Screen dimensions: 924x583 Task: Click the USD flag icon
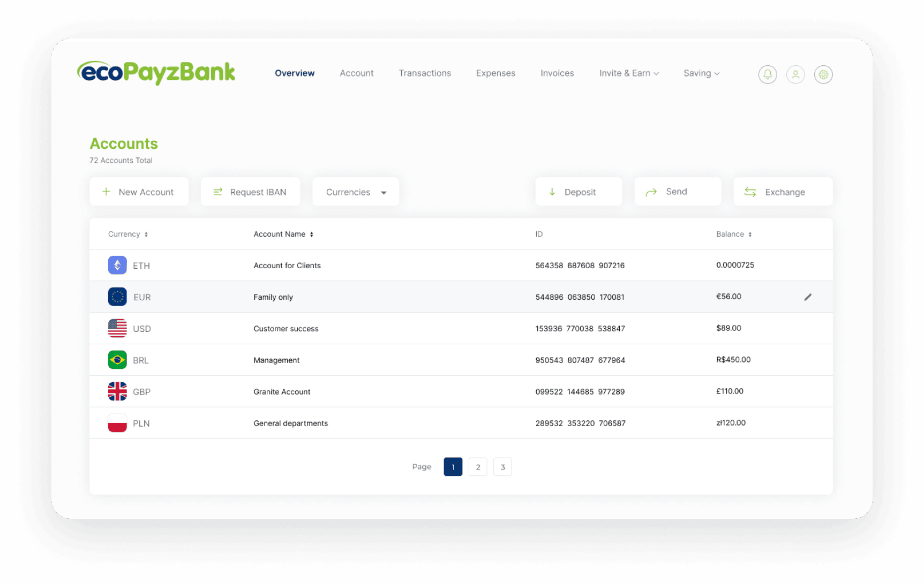(117, 328)
